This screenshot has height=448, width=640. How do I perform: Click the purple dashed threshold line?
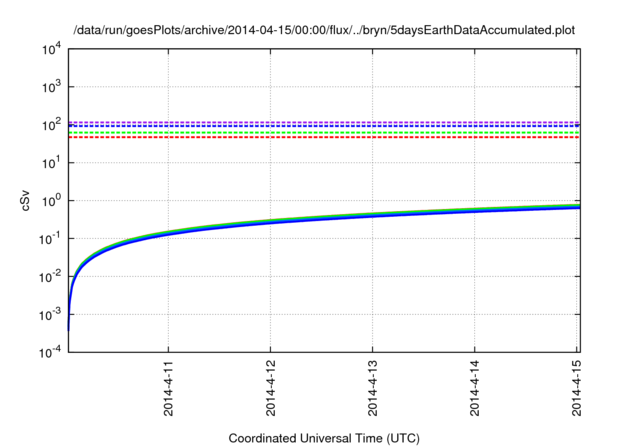coord(324,122)
